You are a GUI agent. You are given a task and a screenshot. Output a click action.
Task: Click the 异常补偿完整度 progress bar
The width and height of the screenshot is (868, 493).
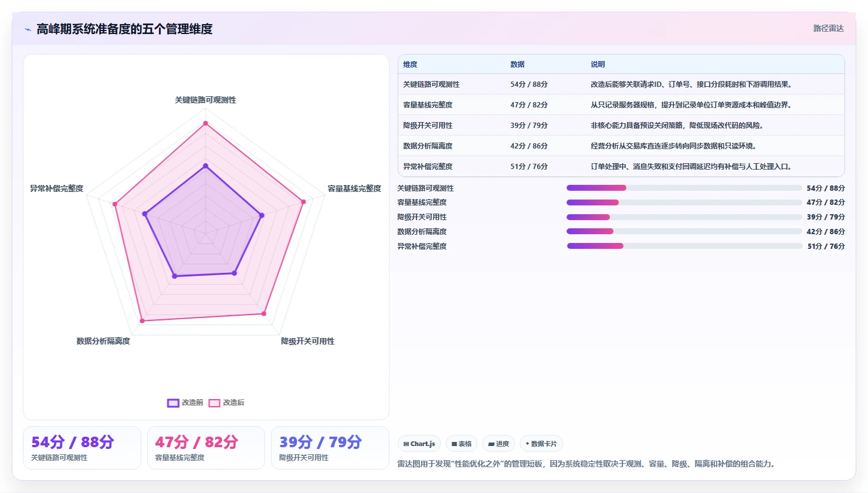click(x=684, y=246)
